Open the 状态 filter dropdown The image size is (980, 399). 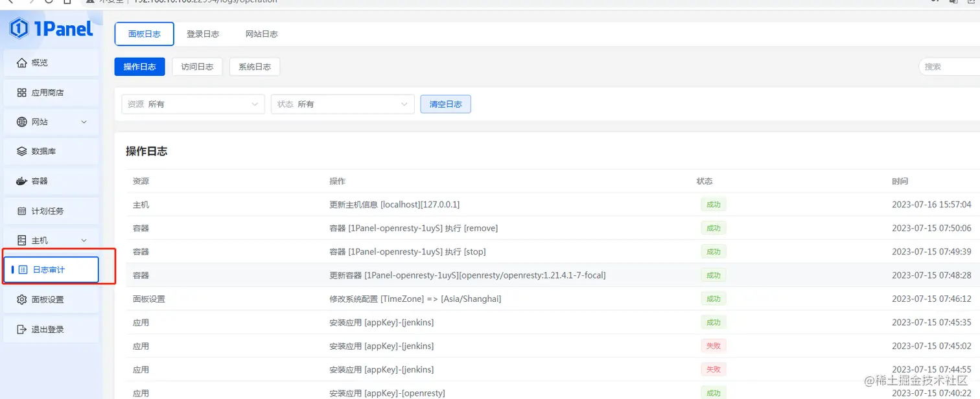click(343, 104)
